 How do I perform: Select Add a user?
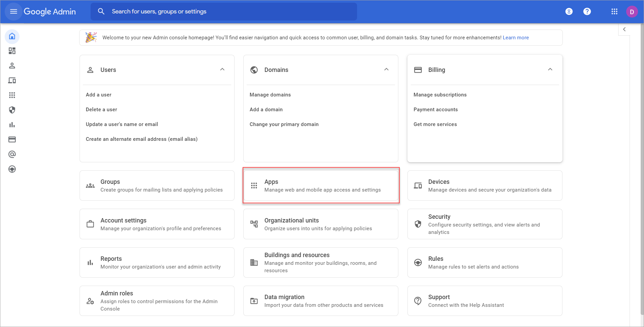(99, 95)
